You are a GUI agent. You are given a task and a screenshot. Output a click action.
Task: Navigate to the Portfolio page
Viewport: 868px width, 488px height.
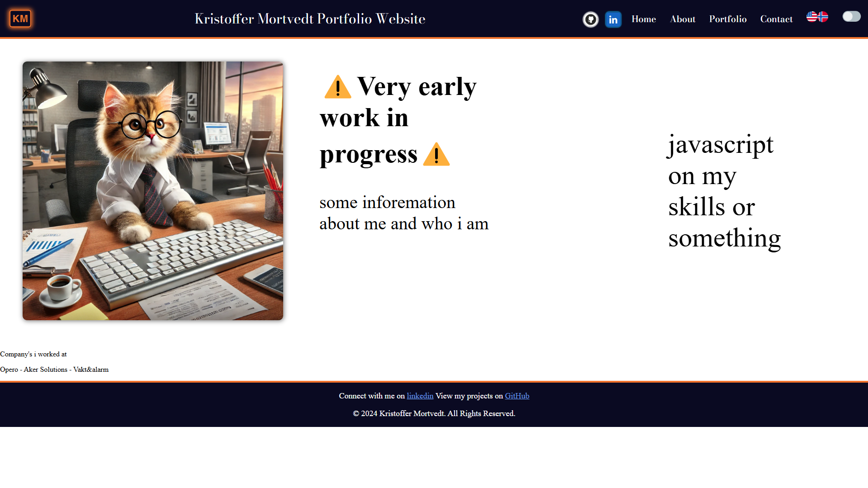pos(728,19)
